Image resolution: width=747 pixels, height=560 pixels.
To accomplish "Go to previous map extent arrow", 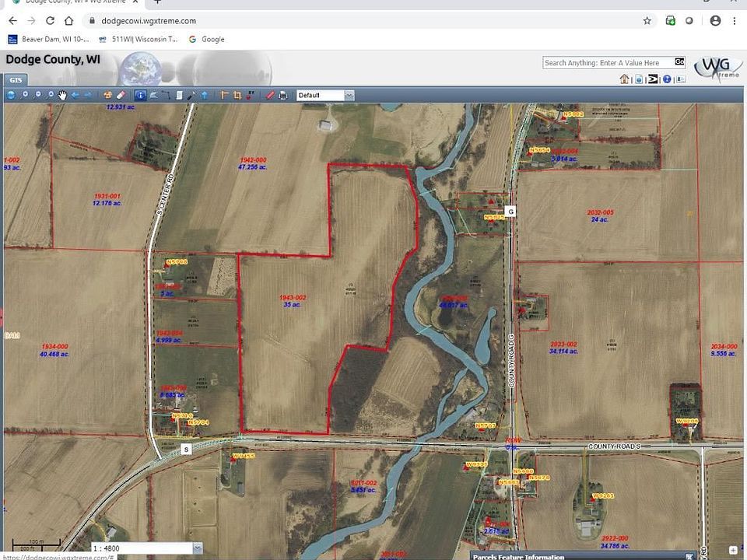I will [x=75, y=95].
